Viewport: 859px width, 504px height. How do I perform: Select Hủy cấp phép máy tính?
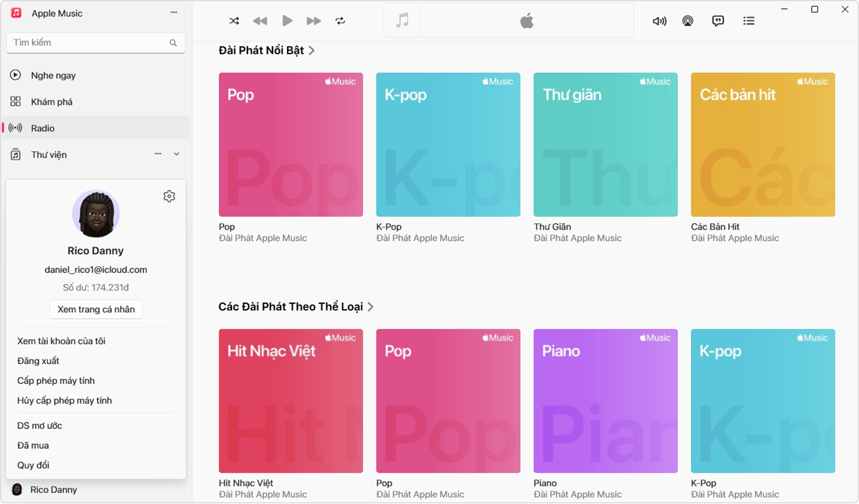coord(64,400)
